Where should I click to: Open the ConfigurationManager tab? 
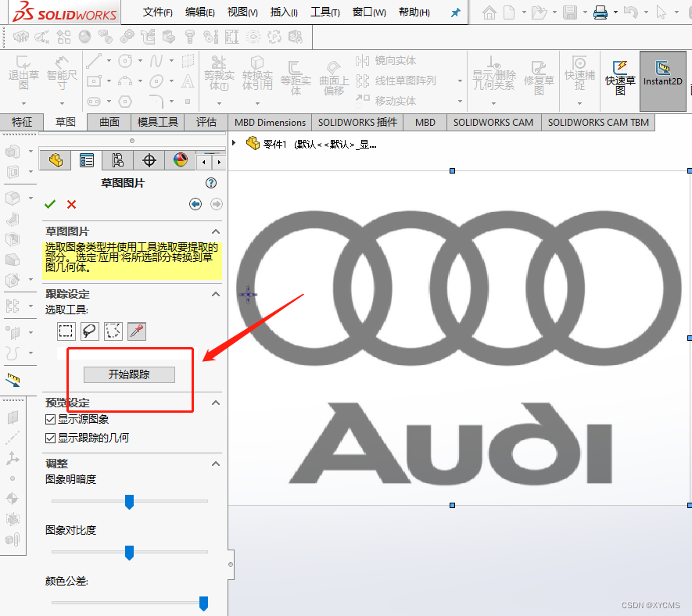118,160
